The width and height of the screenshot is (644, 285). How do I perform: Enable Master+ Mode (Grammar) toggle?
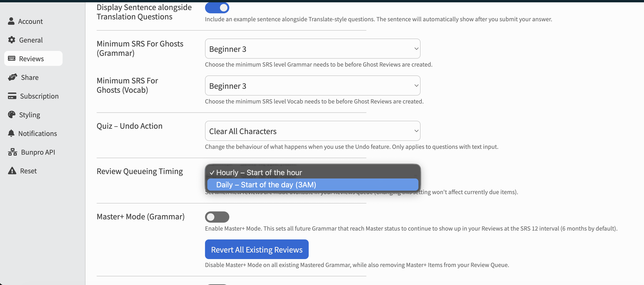pos(217,217)
